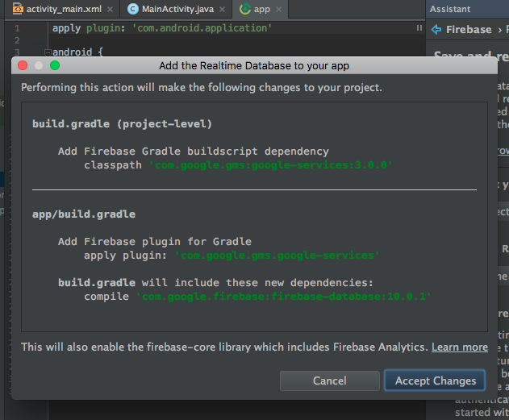509x420 pixels.
Task: Click the dialog title Add the Realtime Database
Action: [x=254, y=66]
